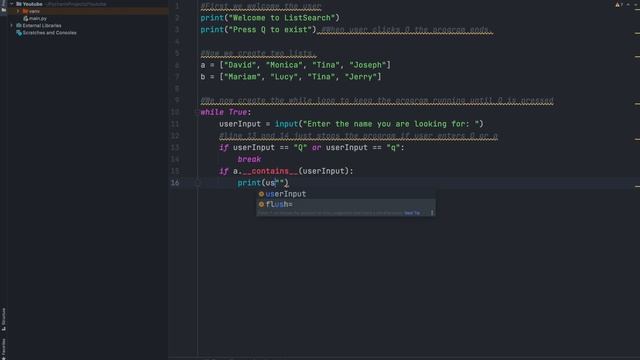Click the warning stripe mark beside line 9
Image resolution: width=640 pixels, height=360 pixels.
637,104
